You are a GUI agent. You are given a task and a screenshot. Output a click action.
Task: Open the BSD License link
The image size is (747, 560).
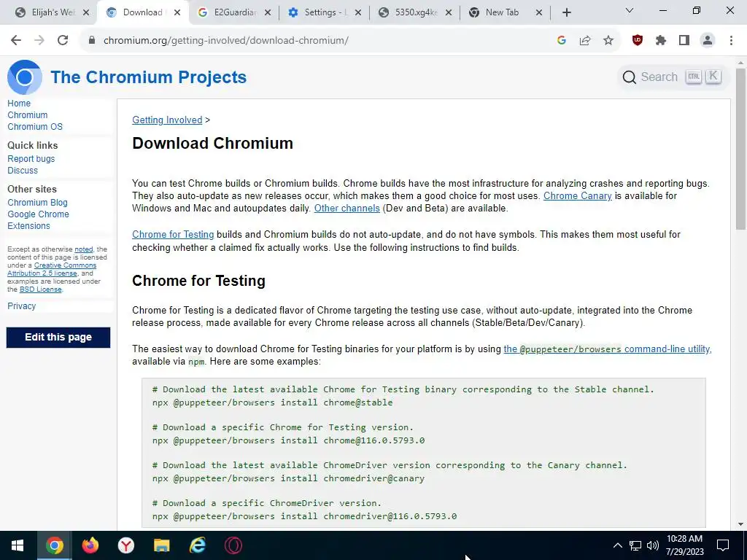41,289
